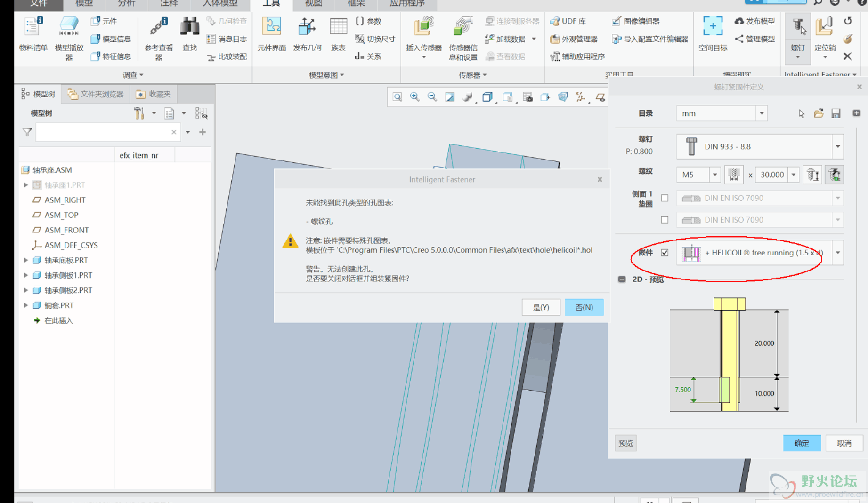The height and width of the screenshot is (503, 868).
Task: Click Switch Dimensions (切换尺寸)
Action: pos(375,39)
